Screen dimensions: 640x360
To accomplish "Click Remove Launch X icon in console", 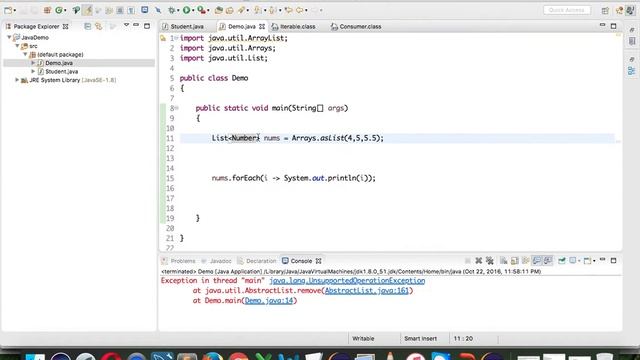I will pos(478,260).
